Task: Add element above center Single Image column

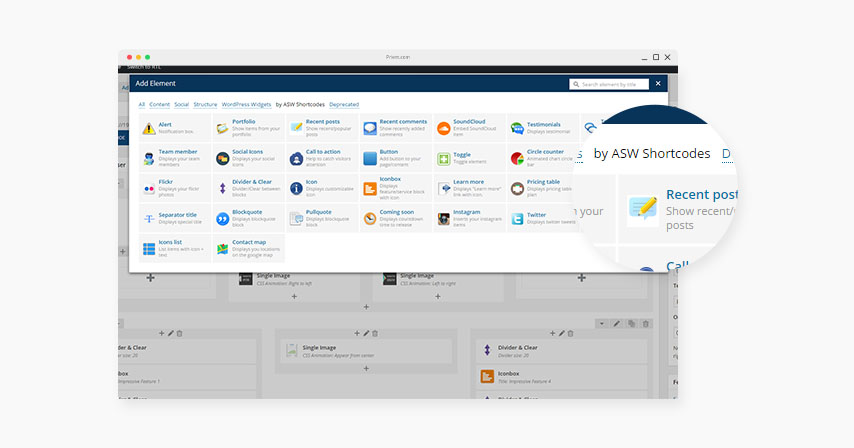Action: tap(357, 333)
